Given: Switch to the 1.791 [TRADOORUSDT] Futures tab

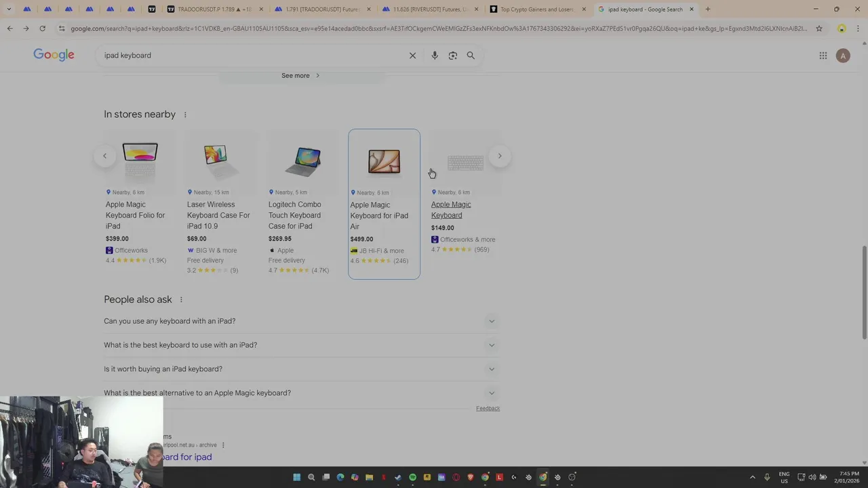Looking at the screenshot, I should point(321,9).
